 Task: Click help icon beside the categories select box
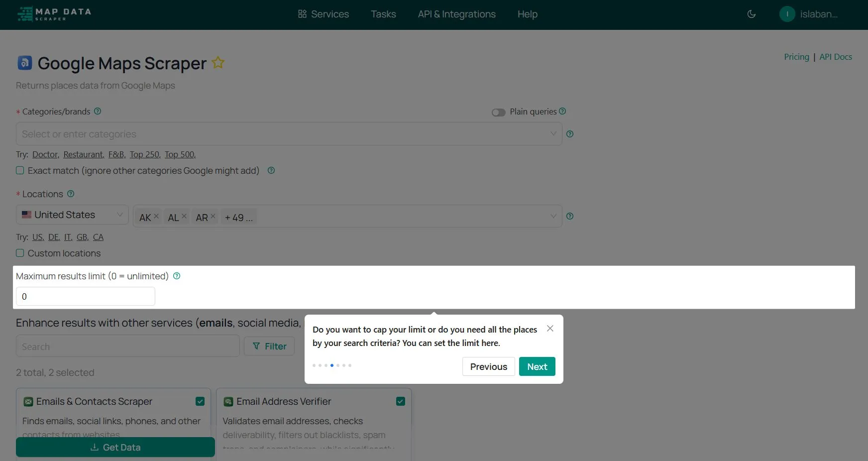click(x=570, y=134)
